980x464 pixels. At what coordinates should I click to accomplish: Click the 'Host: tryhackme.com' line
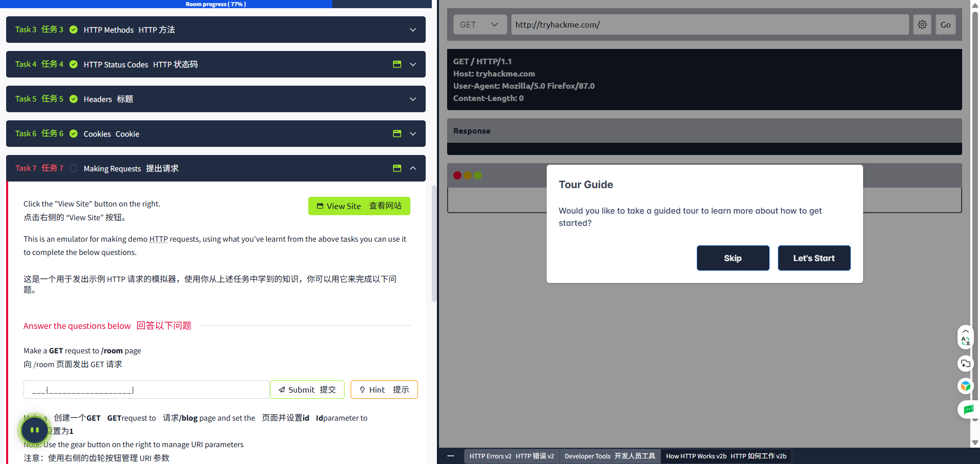[494, 74]
